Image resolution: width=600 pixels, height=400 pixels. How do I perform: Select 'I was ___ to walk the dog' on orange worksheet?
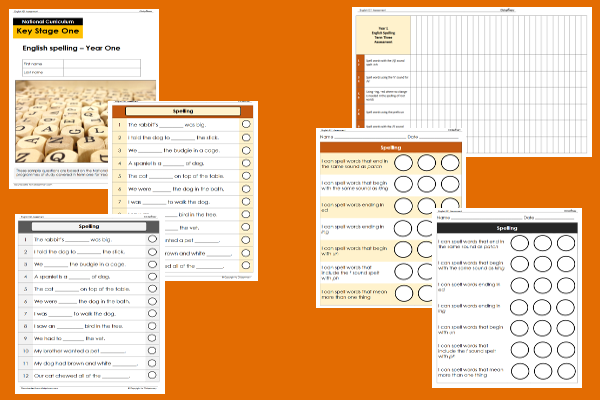tap(169, 202)
